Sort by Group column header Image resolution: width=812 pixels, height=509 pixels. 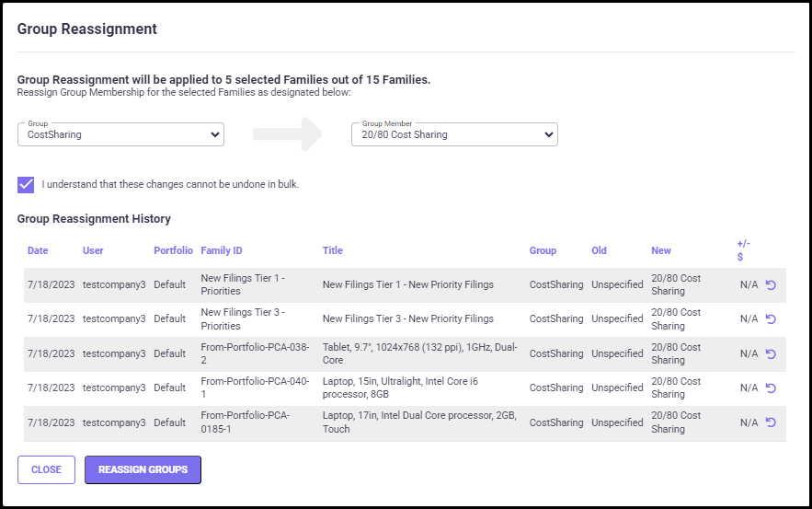543,250
